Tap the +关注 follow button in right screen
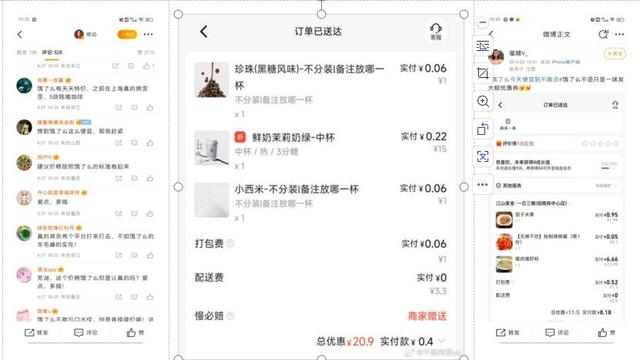Screen dimensions: 640x360 pos(614,53)
